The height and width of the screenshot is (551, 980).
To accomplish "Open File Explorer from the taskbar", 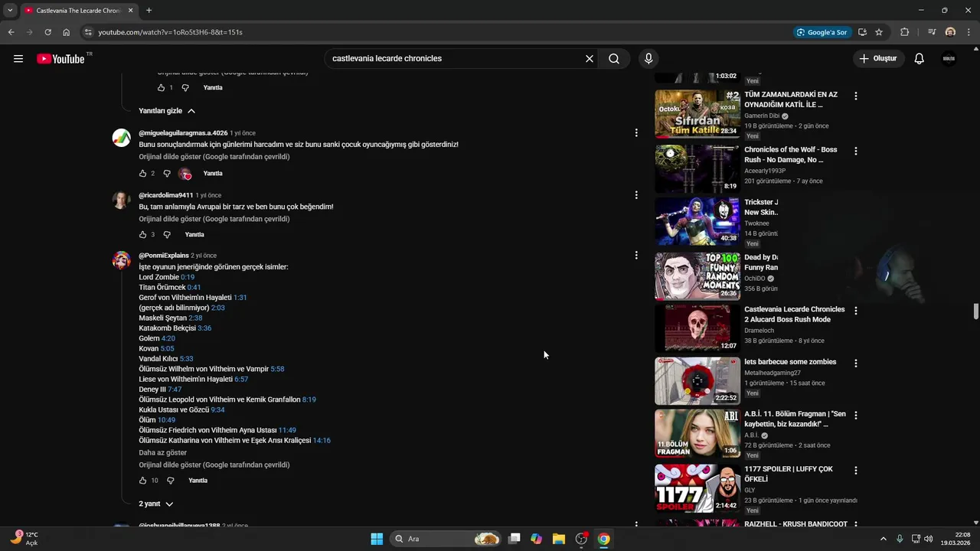I will (x=559, y=539).
